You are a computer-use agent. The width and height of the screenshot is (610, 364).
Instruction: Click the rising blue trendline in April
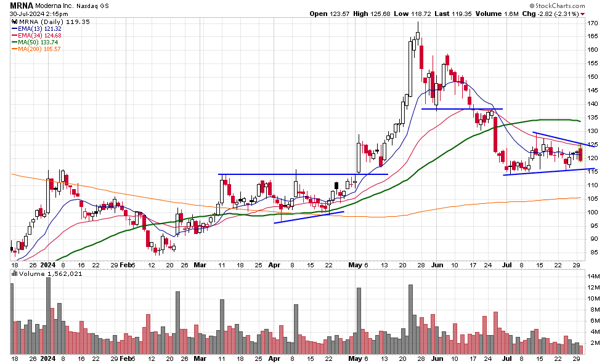pyautogui.click(x=309, y=217)
